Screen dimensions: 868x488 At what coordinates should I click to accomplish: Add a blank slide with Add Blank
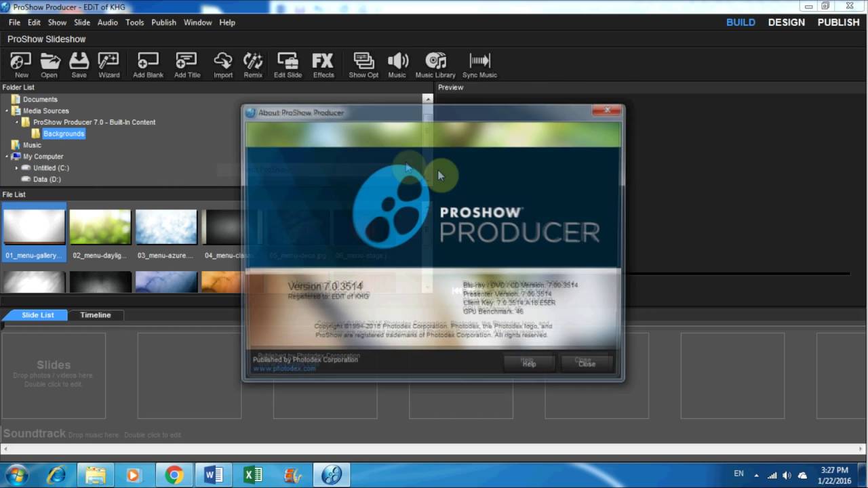point(148,65)
